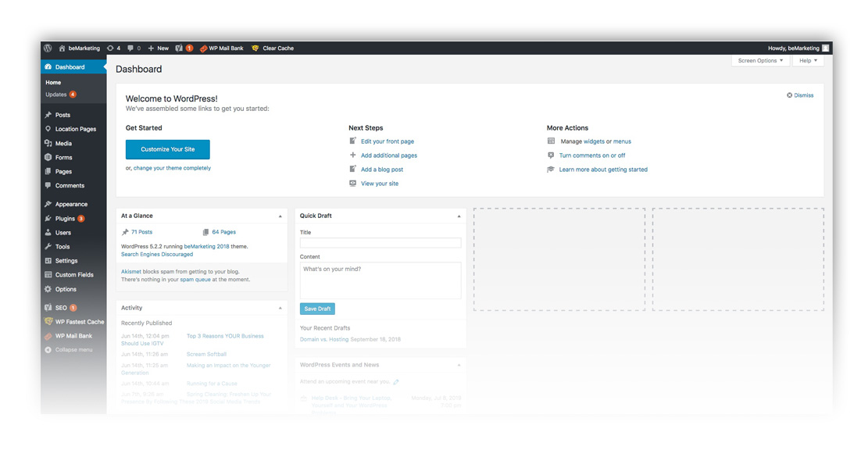Open Tools in the sidebar
Viewport: 868px width, 468px height.
click(x=62, y=247)
